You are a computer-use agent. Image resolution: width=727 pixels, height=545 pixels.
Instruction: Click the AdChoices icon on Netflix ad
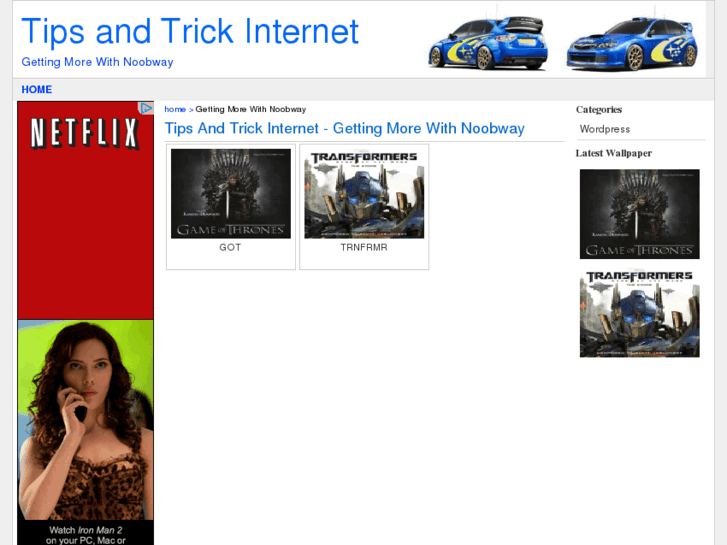point(146,108)
